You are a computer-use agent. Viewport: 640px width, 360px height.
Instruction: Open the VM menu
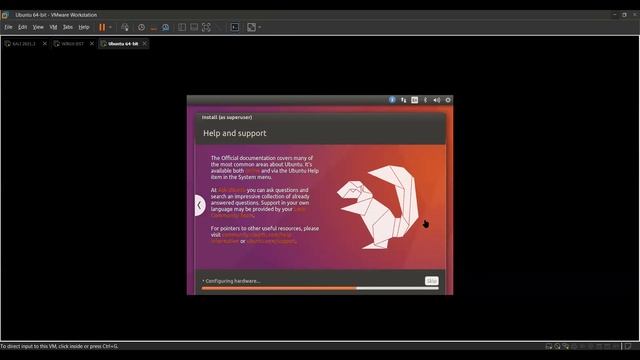53,27
